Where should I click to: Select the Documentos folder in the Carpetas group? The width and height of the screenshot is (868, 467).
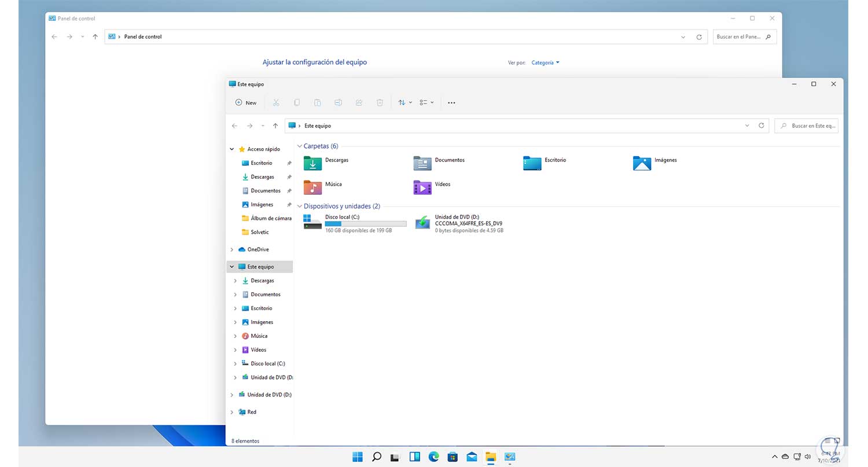[x=440, y=163]
